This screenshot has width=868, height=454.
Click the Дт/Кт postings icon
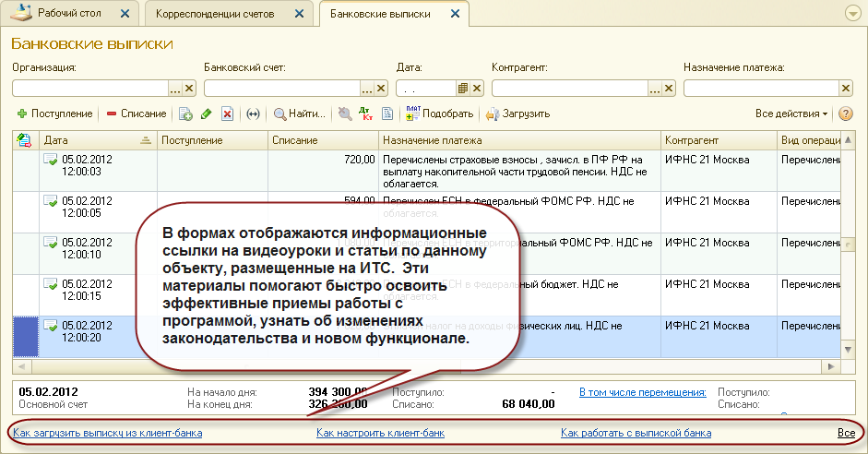click(x=366, y=113)
